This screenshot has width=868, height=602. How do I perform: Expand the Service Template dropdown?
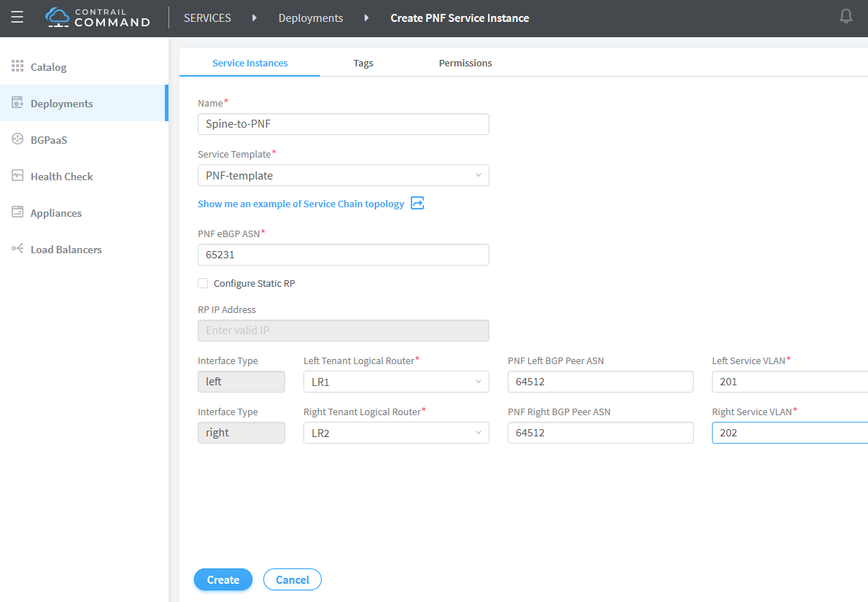(343, 175)
